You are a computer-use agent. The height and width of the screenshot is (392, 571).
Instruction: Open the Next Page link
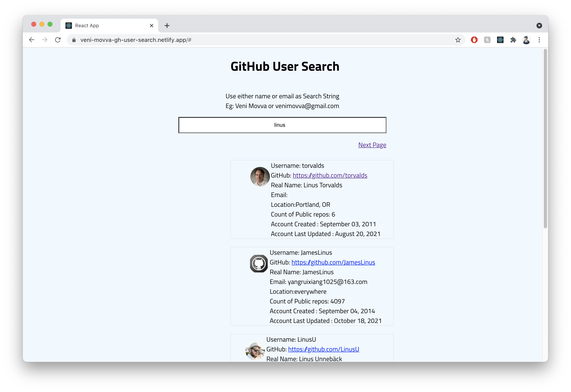coord(372,145)
